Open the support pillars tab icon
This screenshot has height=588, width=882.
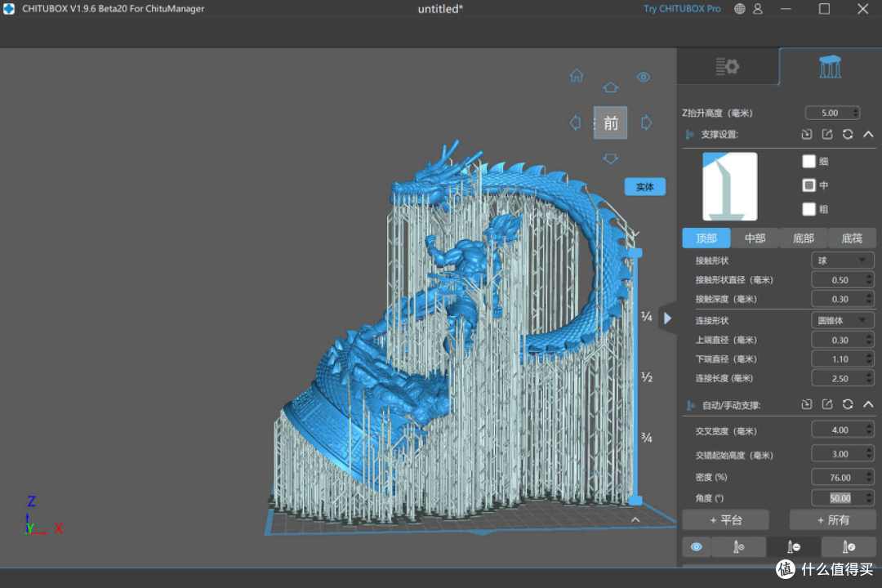pyautogui.click(x=830, y=66)
